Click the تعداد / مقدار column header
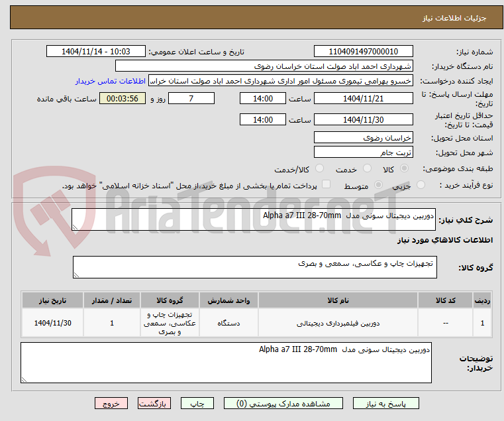 (x=112, y=300)
